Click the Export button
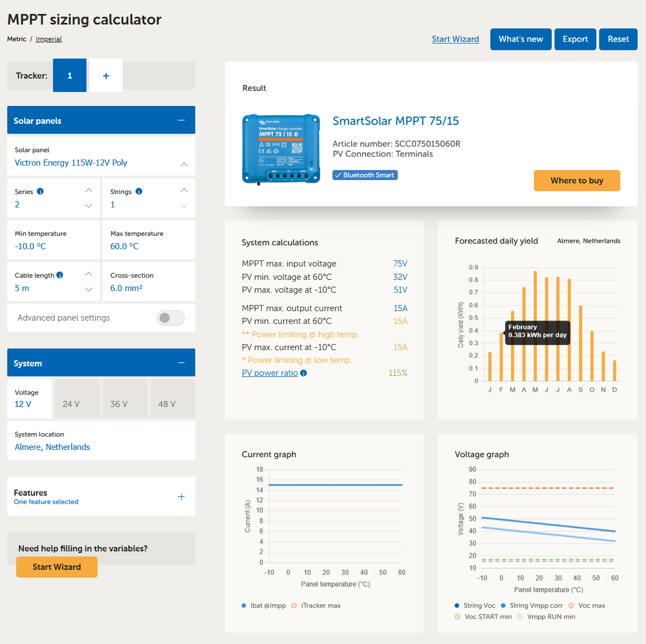646x644 pixels. tap(575, 39)
